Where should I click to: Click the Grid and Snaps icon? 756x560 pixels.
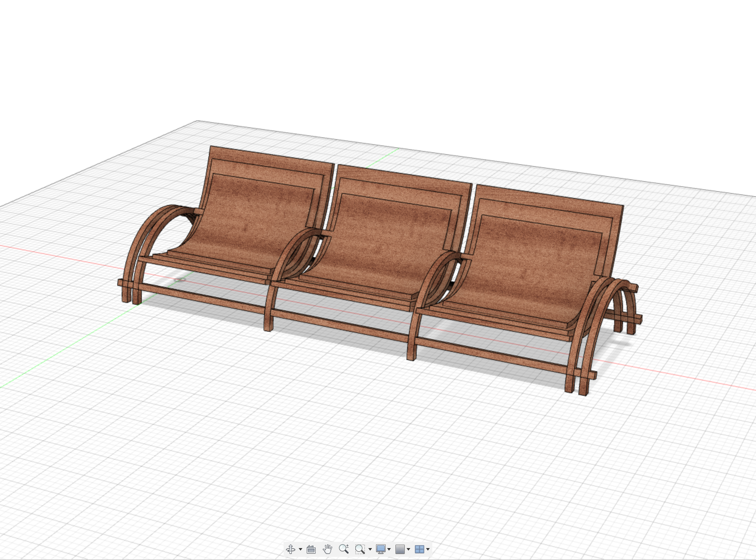point(400,549)
